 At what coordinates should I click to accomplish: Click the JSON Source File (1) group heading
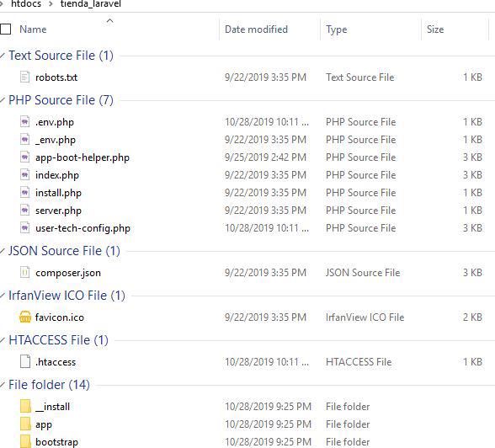(64, 251)
